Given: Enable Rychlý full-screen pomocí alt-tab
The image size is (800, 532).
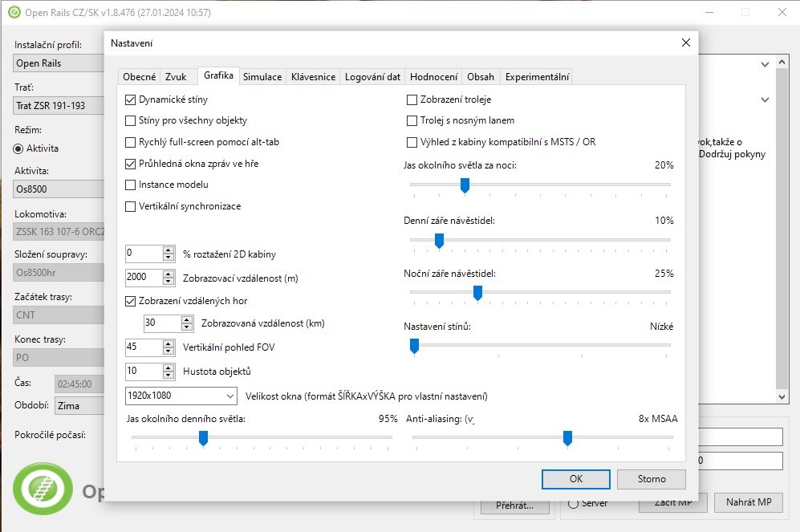Looking at the screenshot, I should [x=130, y=142].
